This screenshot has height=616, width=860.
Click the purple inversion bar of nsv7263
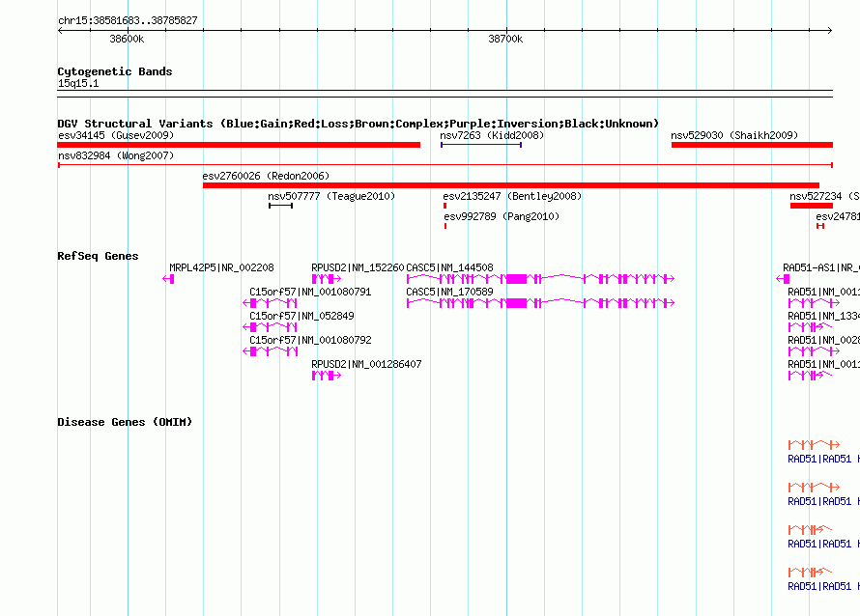coord(481,145)
